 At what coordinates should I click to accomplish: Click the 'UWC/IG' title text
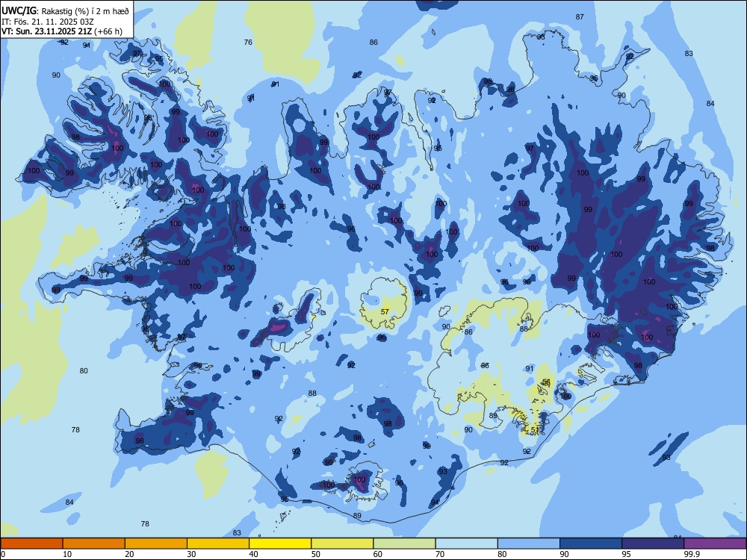point(19,11)
